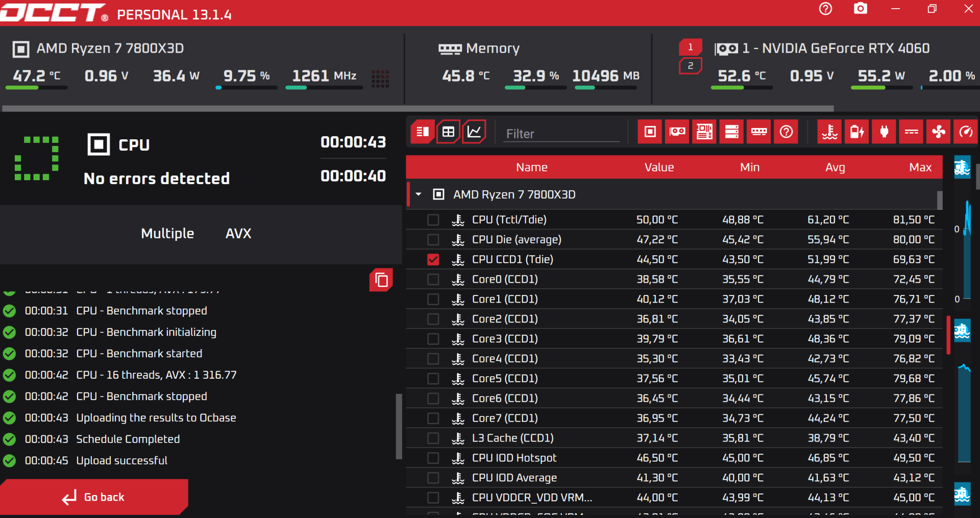Toggle the memory RAM sensor filter icon
980x518 pixels.
[759, 132]
